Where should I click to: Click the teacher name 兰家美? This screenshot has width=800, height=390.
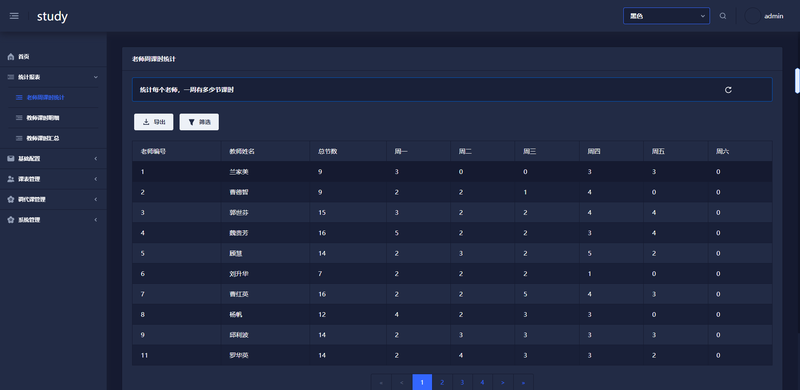pyautogui.click(x=239, y=172)
